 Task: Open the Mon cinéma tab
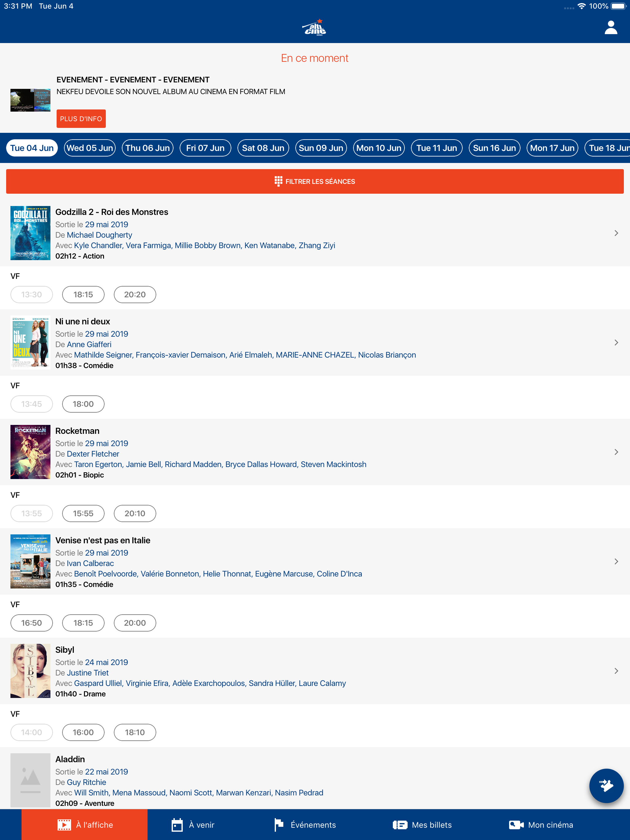pyautogui.click(x=541, y=824)
